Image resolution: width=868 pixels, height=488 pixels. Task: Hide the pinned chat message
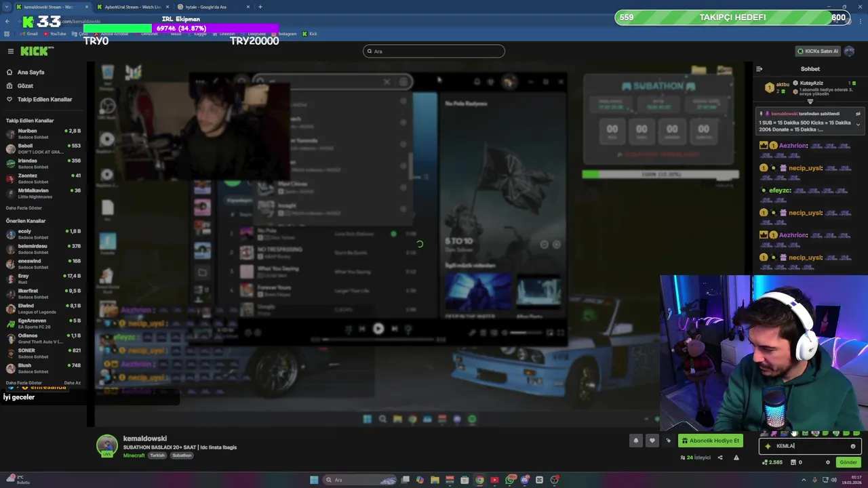click(858, 114)
